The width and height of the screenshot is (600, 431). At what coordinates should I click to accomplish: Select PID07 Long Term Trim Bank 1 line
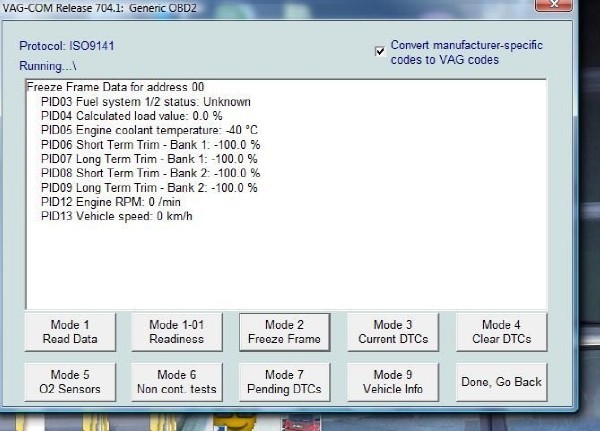point(149,159)
